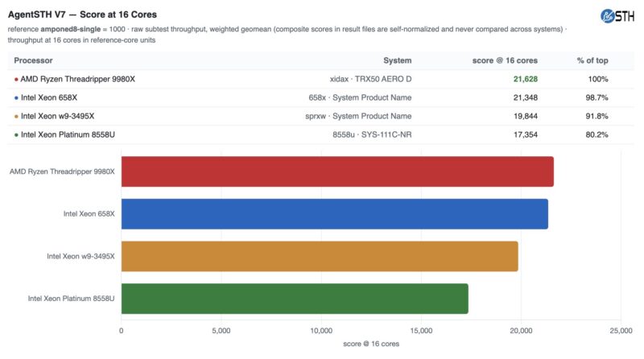Screen dimensions: 644x359
Task: Click the chart label 'Intel Xeon 658X'
Action: [x=89, y=213]
